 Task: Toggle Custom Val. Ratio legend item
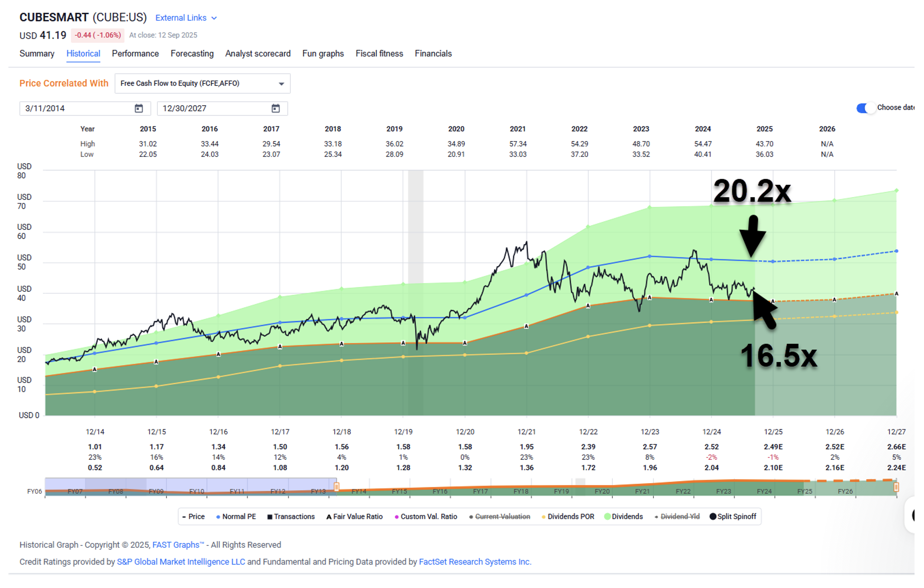click(426, 517)
